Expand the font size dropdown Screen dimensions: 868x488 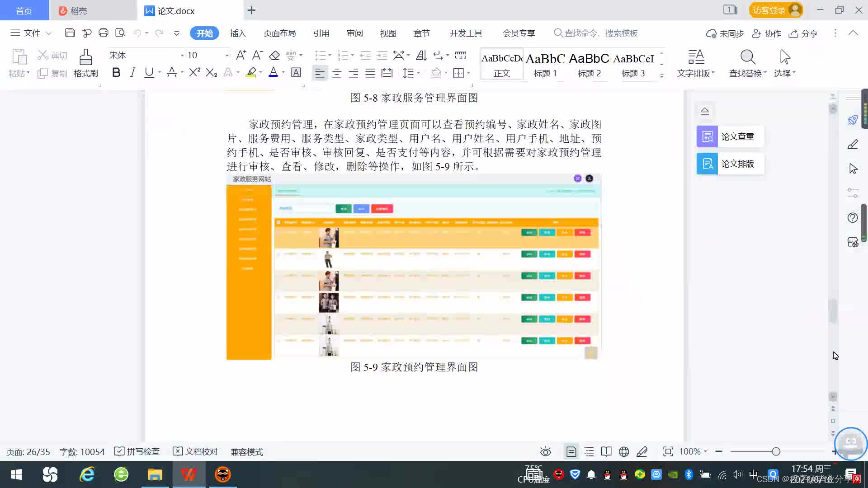coord(227,55)
